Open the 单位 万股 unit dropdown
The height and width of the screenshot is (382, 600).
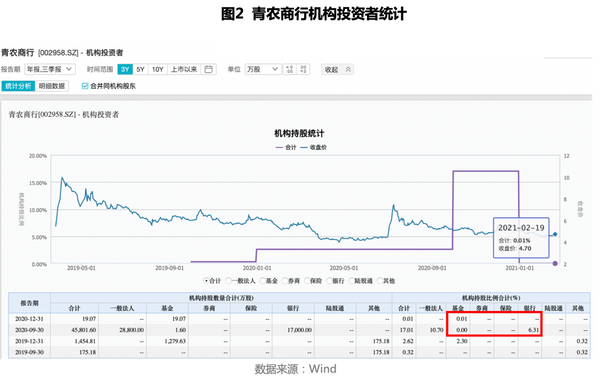(x=263, y=69)
